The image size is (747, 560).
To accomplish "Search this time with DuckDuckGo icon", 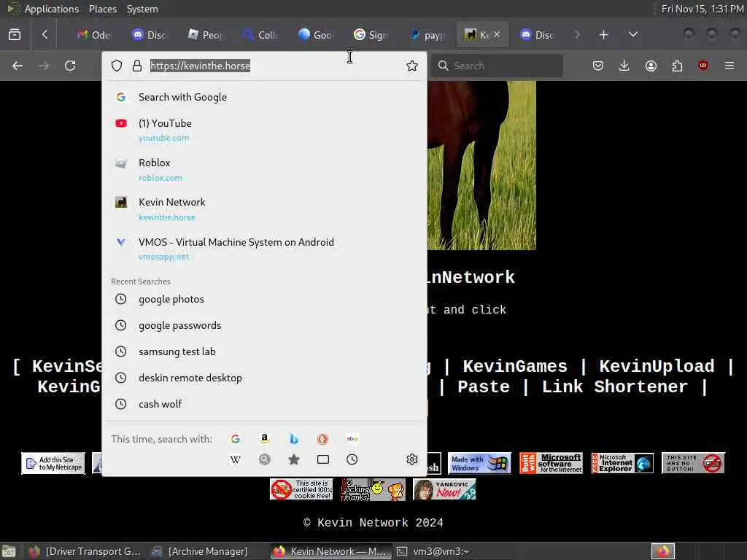I will pyautogui.click(x=322, y=439).
